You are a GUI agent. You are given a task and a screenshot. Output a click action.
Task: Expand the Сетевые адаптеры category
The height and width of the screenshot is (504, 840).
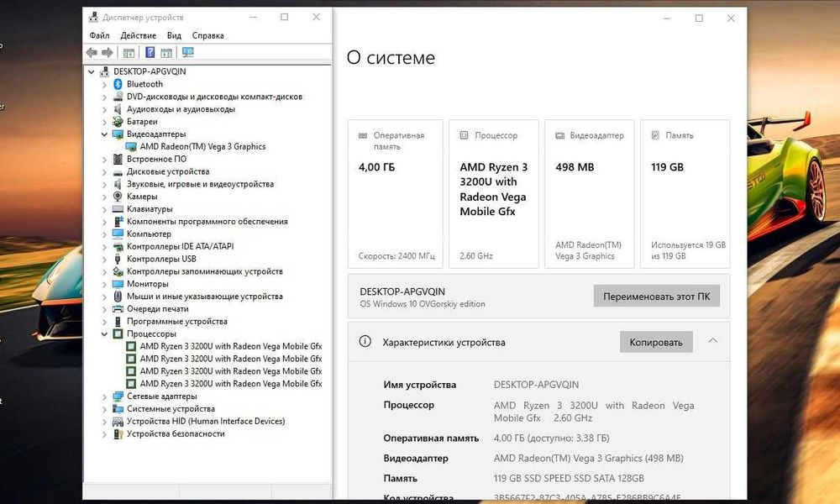(x=104, y=396)
